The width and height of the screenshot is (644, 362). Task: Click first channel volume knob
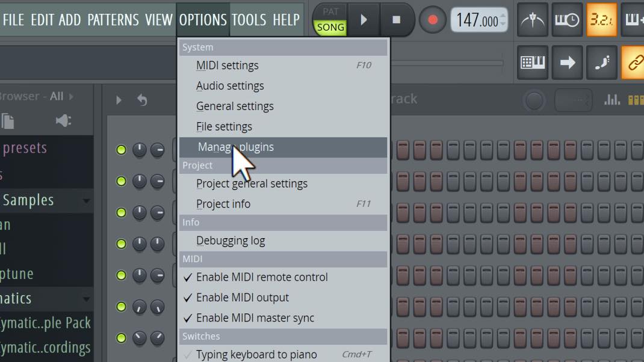tap(157, 150)
